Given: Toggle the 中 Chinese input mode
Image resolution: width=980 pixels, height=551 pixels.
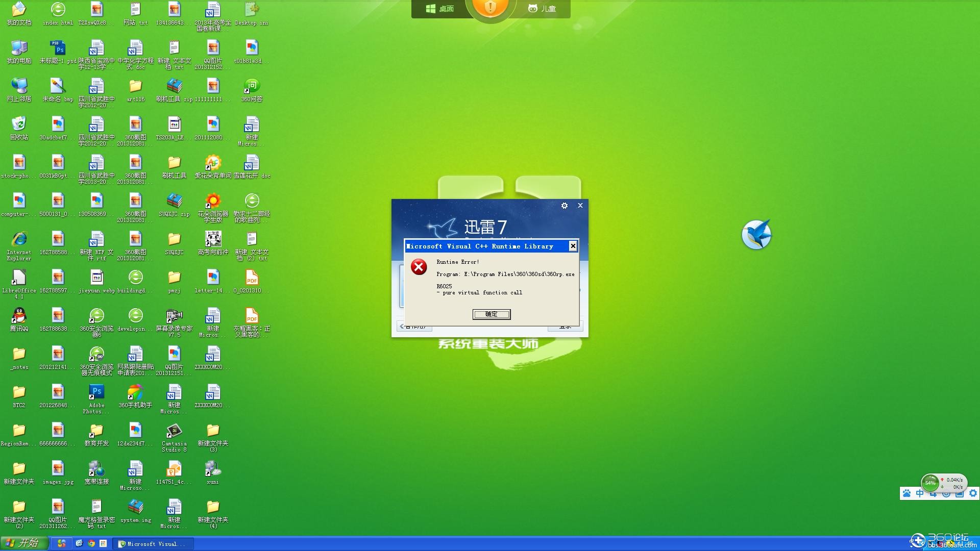Looking at the screenshot, I should pyautogui.click(x=920, y=493).
